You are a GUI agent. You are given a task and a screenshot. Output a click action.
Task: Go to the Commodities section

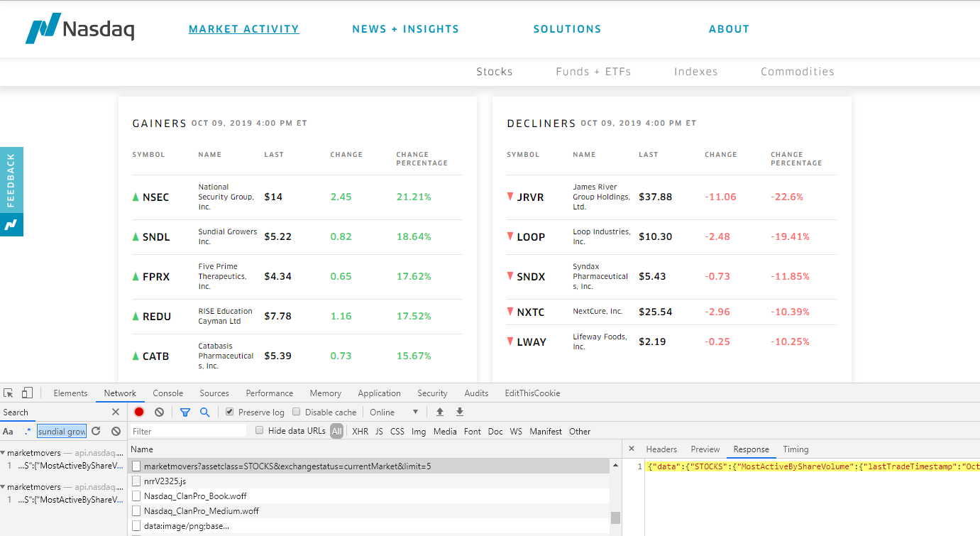(x=798, y=72)
